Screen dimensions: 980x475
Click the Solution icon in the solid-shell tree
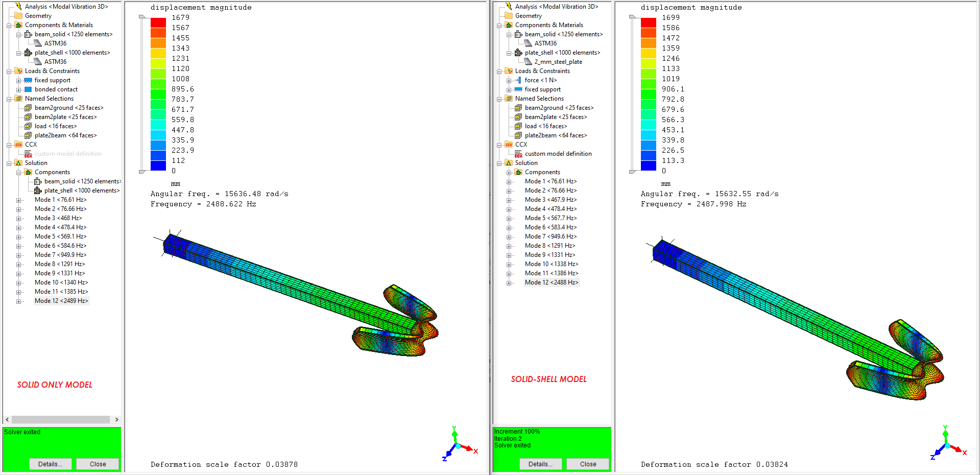pyautogui.click(x=509, y=163)
